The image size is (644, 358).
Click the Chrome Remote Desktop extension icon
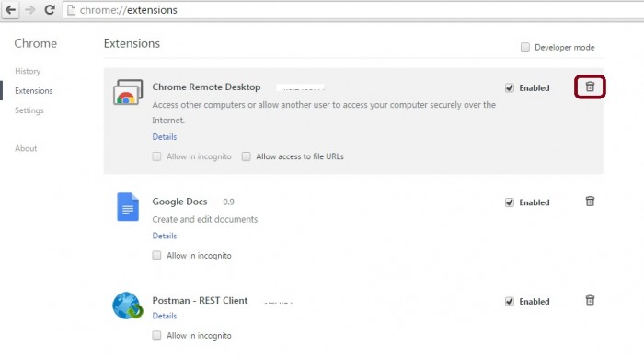pos(128,92)
